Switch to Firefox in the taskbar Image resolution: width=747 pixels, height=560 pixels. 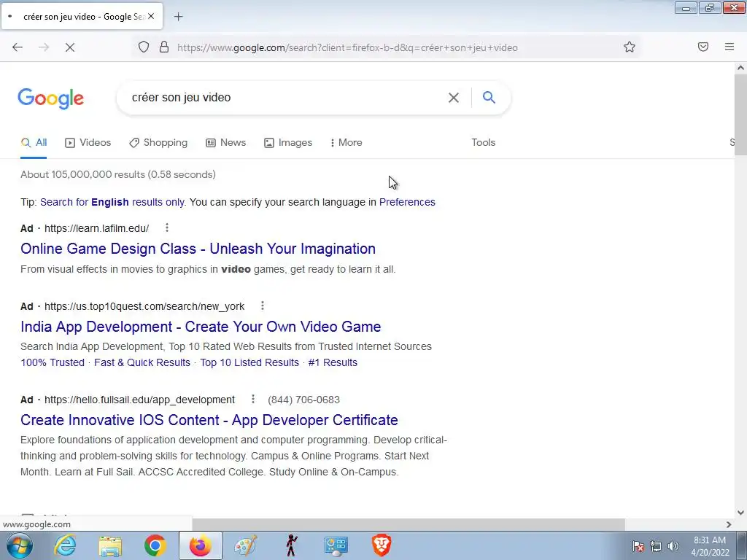pos(200,545)
